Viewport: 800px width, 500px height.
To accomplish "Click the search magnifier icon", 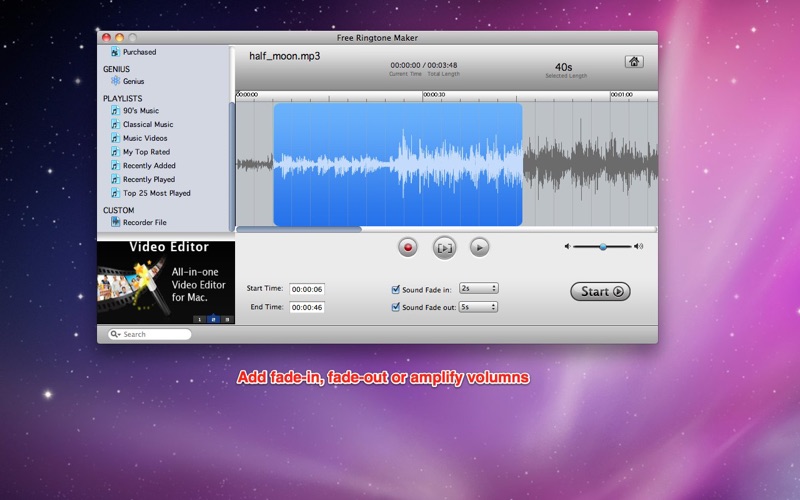I will click(114, 334).
